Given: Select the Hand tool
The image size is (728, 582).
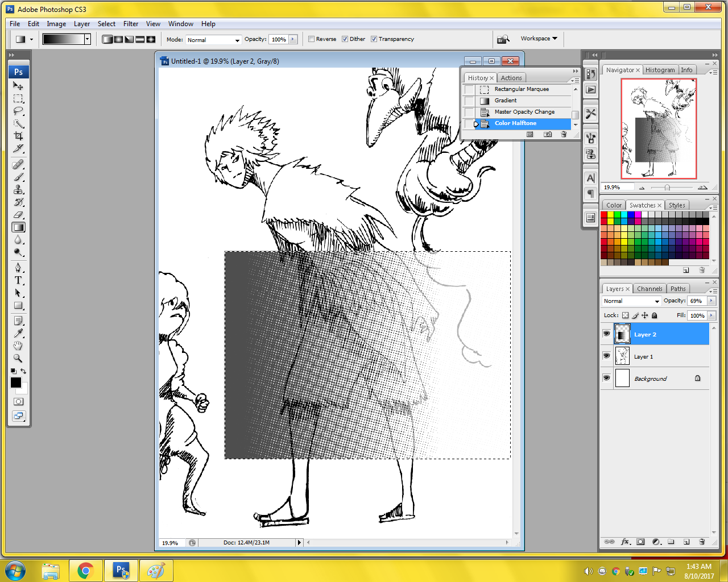Looking at the screenshot, I should pos(18,346).
